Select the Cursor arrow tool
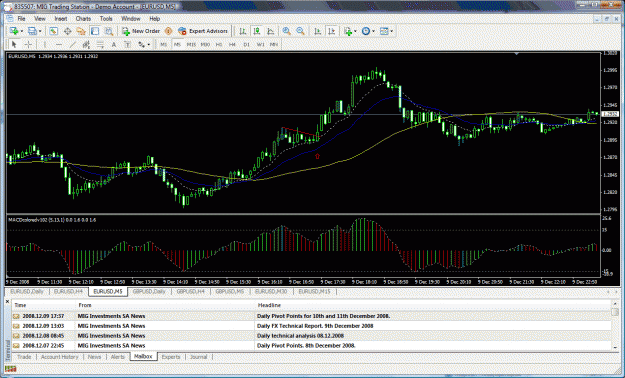This screenshot has width=625, height=378. click(14, 45)
